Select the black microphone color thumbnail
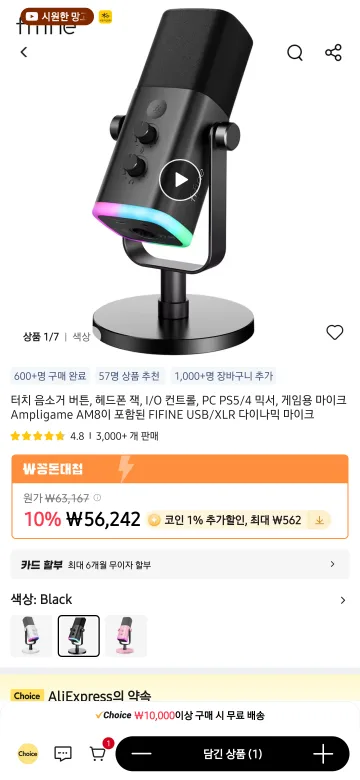Viewport: 360px width, 780px height. pyautogui.click(x=79, y=636)
